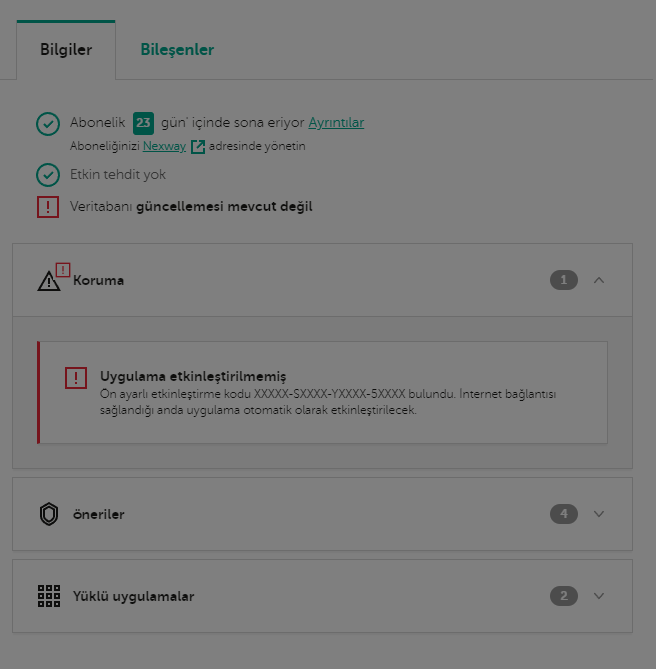Click the grid icon for Yüklü uygulamalar

49,596
